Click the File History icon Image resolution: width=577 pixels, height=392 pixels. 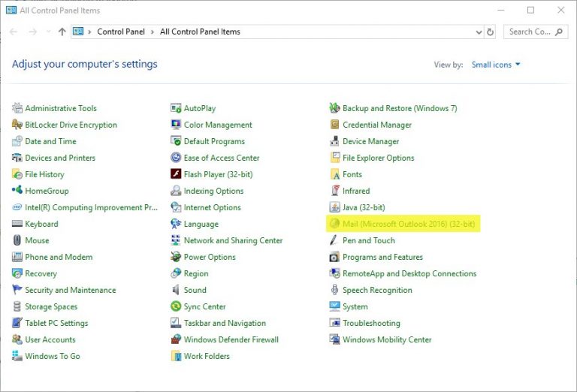pos(17,174)
